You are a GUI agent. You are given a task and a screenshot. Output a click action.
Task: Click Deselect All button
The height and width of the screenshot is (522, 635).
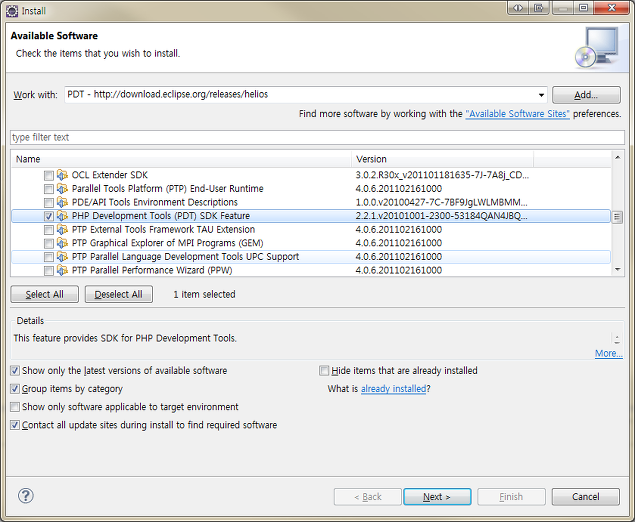[119, 294]
